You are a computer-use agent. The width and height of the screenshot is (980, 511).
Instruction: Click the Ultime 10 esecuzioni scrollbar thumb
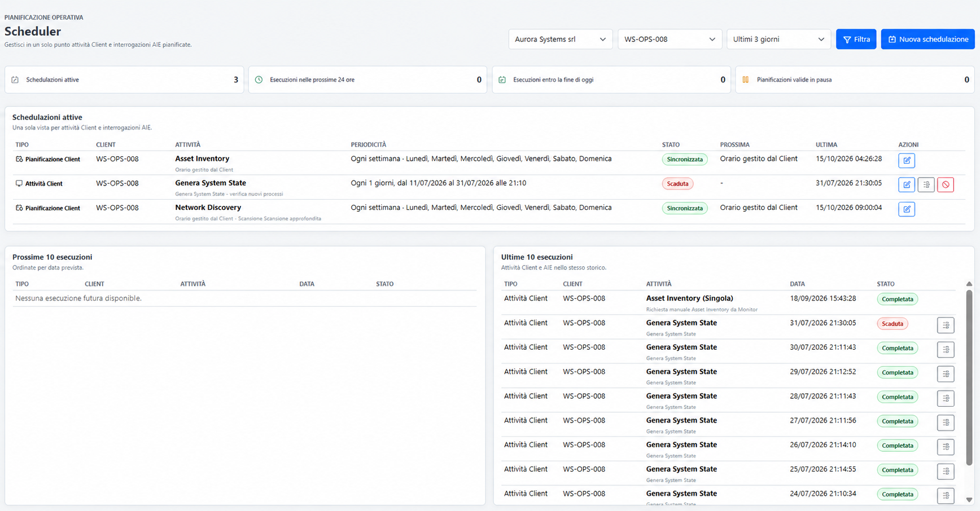[969, 378]
